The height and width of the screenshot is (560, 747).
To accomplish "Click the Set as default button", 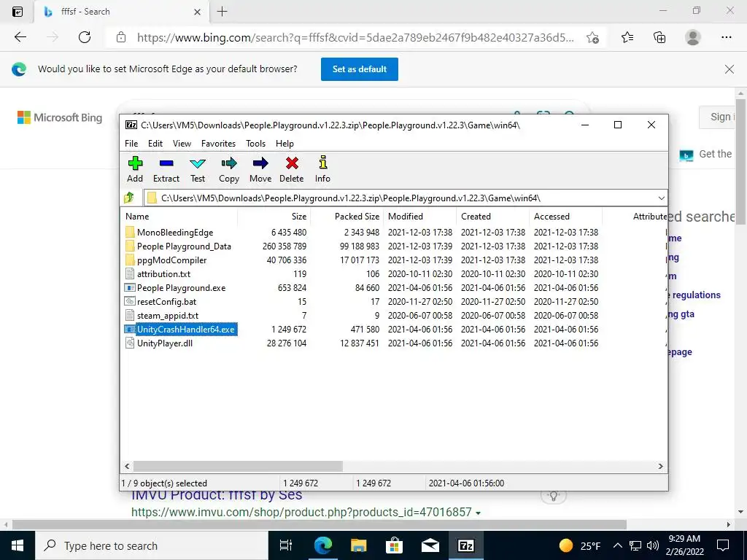I will (x=359, y=69).
